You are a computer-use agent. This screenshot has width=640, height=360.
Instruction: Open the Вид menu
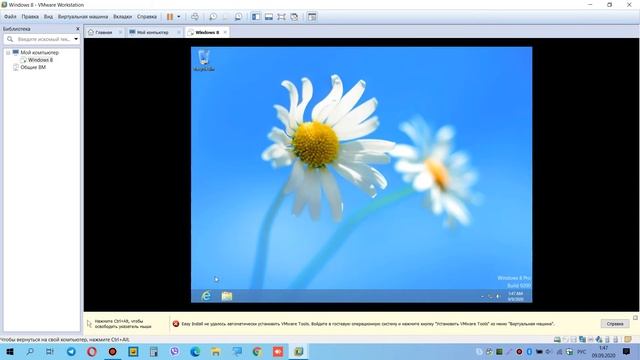click(48, 17)
